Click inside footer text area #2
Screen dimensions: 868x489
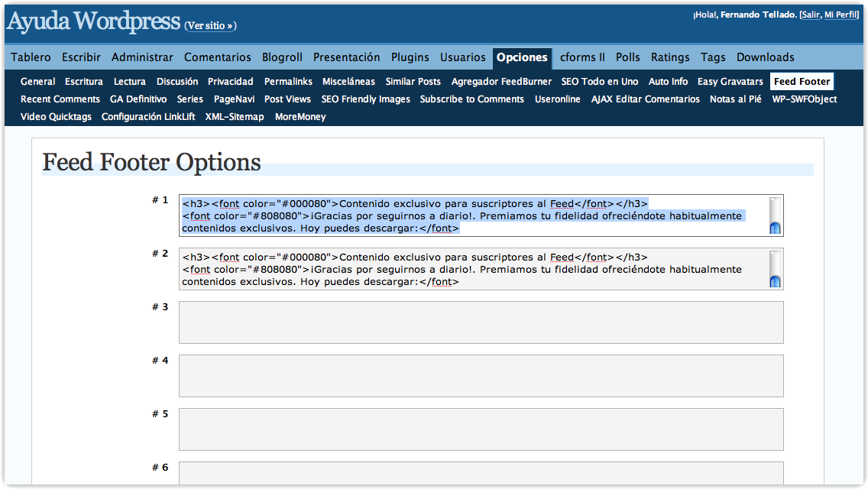point(474,269)
